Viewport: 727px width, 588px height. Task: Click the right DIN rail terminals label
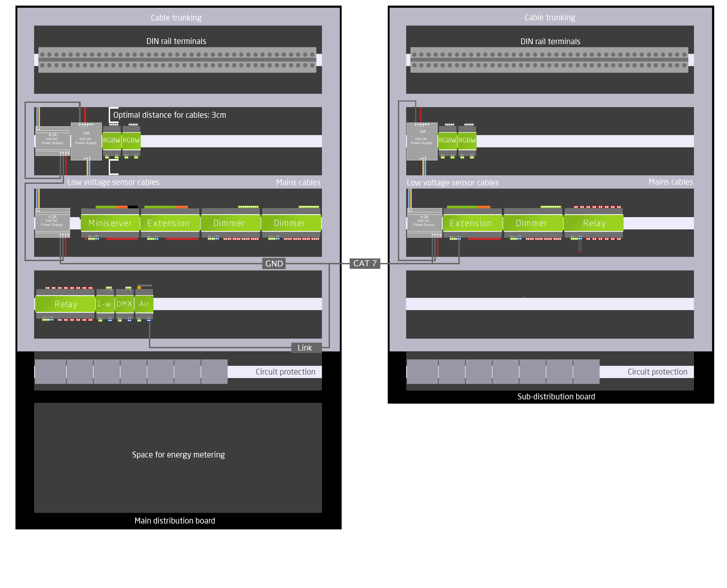point(550,41)
